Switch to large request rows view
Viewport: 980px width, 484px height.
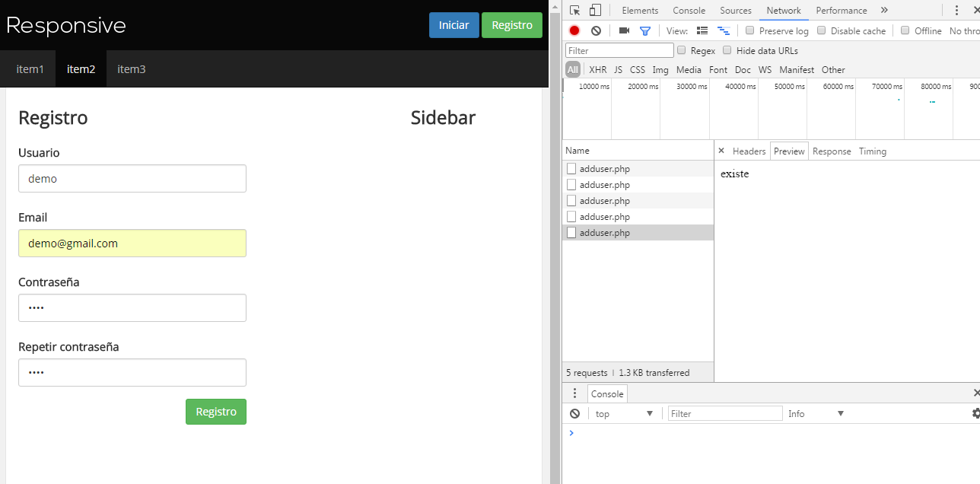tap(702, 30)
